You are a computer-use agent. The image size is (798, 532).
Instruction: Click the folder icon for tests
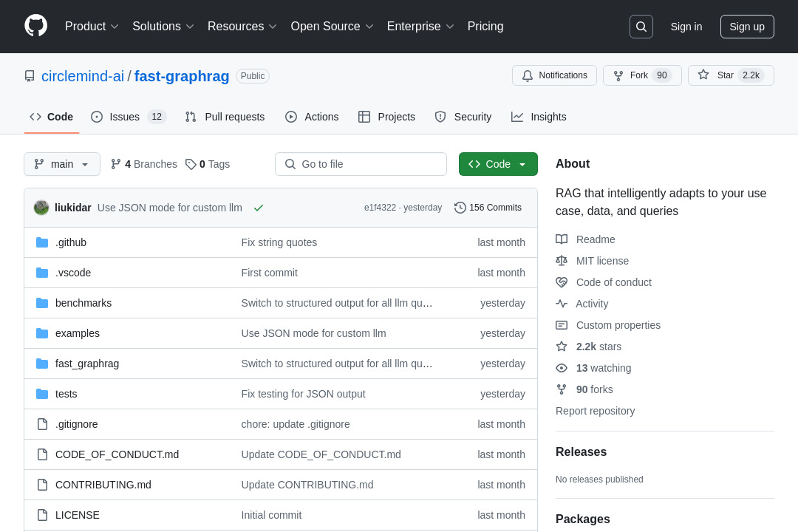point(42,394)
